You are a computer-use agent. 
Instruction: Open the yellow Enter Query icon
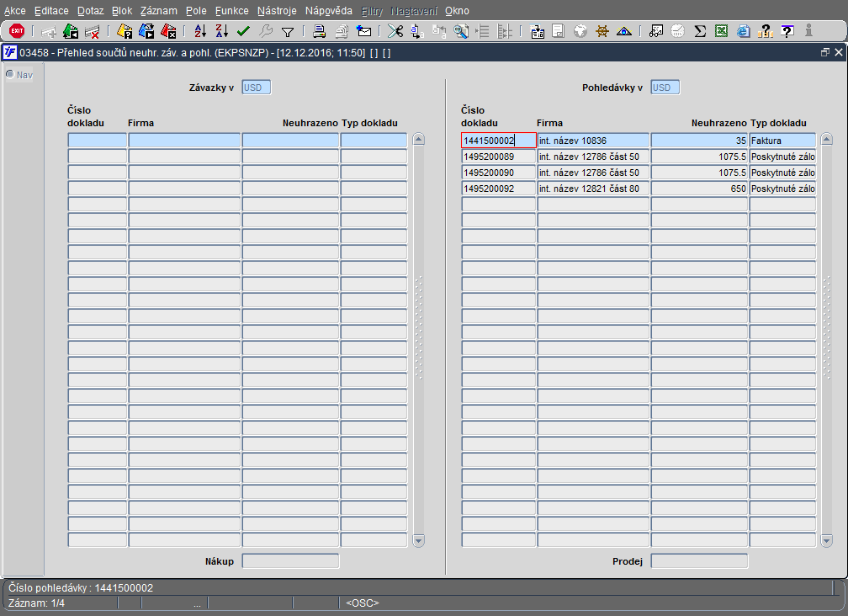pos(125,31)
